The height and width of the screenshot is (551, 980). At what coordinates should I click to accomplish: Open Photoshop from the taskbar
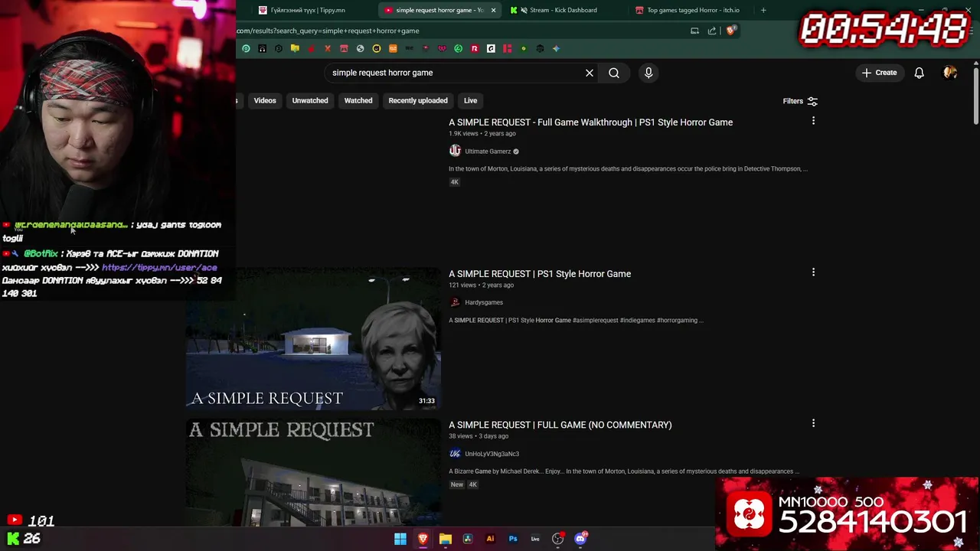513,539
